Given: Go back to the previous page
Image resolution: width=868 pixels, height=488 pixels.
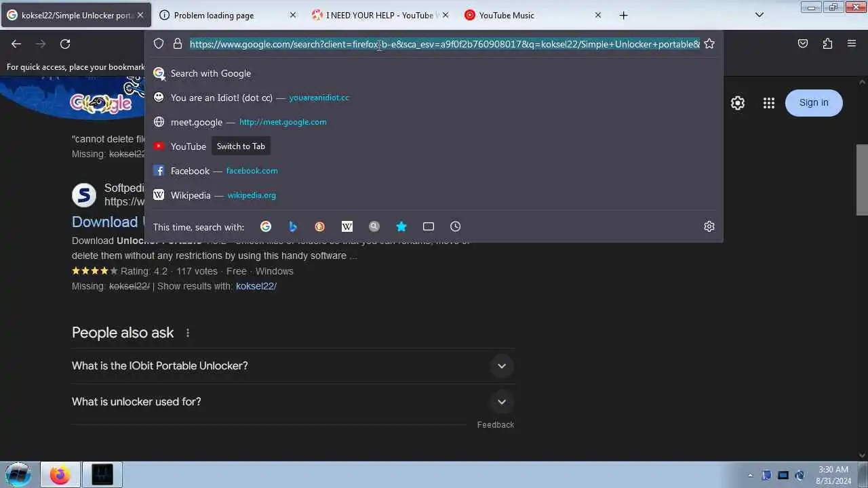Looking at the screenshot, I should point(16,44).
